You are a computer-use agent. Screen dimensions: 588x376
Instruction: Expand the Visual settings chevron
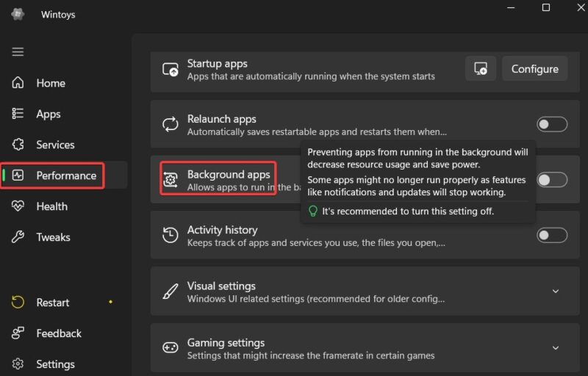click(556, 292)
